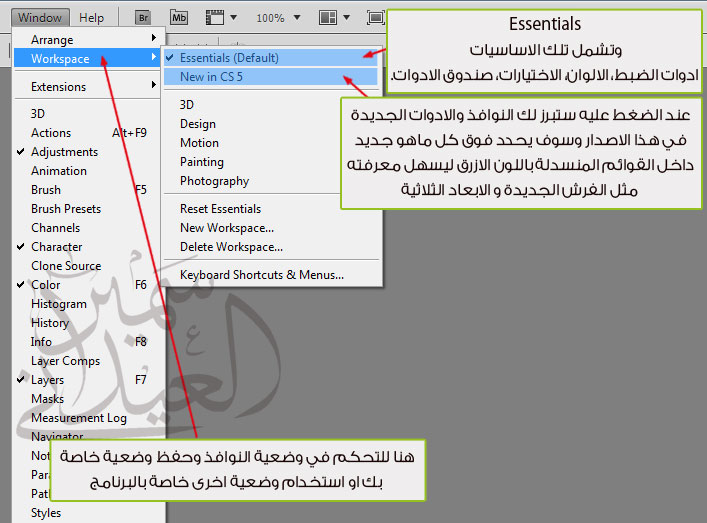Toggle the checked Character panel
Screen dimensions: 707x523
[89, 247]
